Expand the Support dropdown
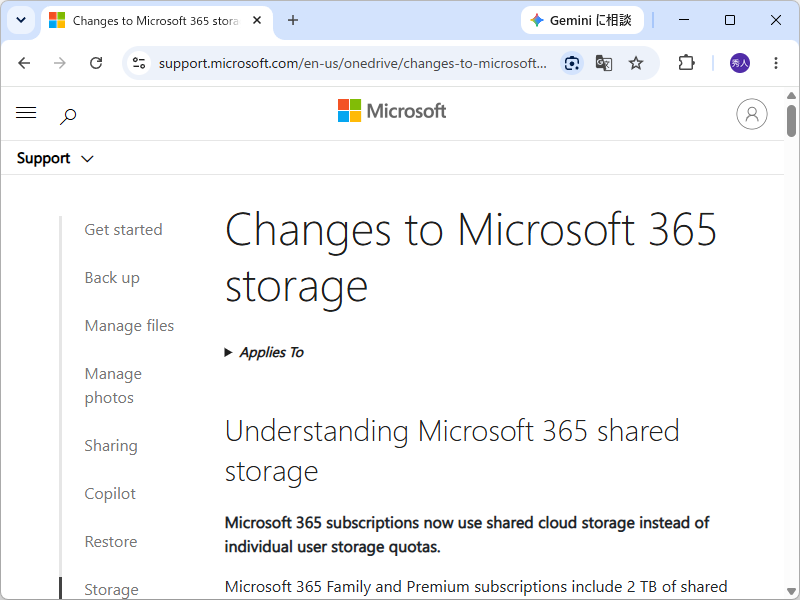This screenshot has height=600, width=800. (55, 158)
